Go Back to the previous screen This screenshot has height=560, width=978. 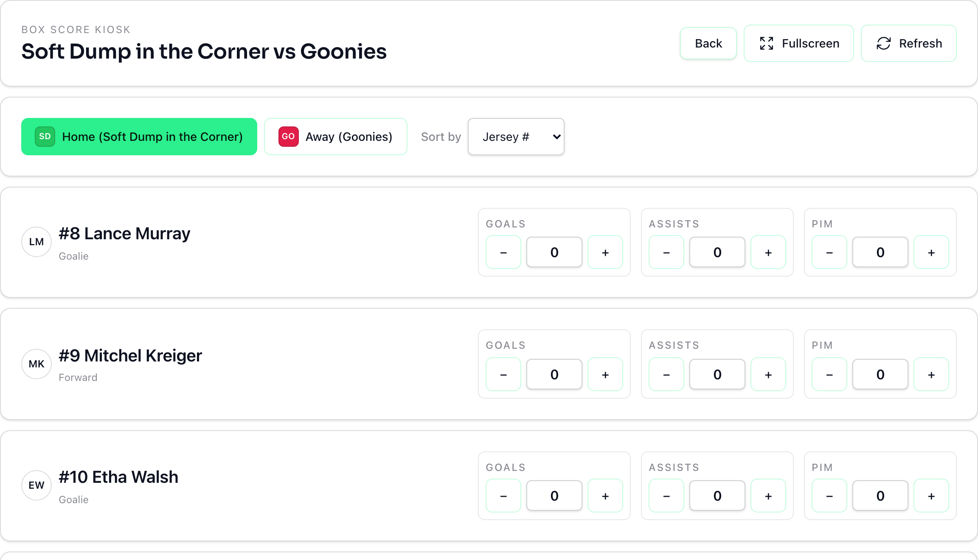click(708, 43)
